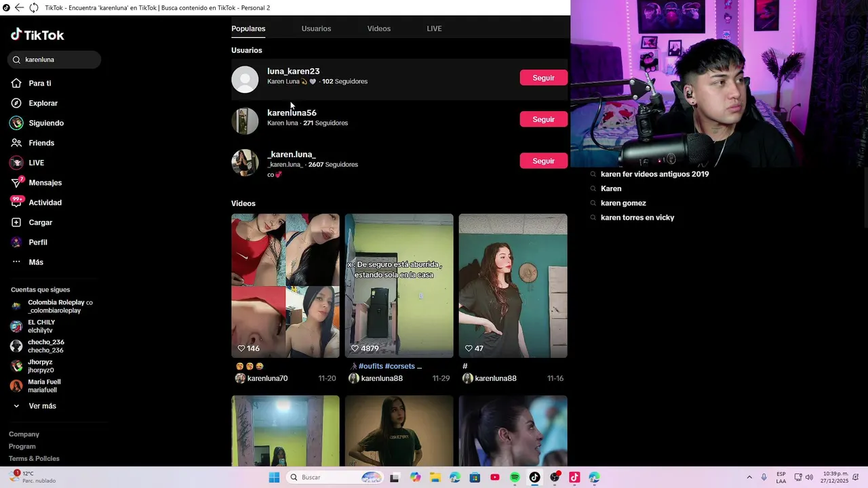Viewport: 868px width, 488px height.
Task: Open YouTube from the taskbar
Action: [495, 477]
